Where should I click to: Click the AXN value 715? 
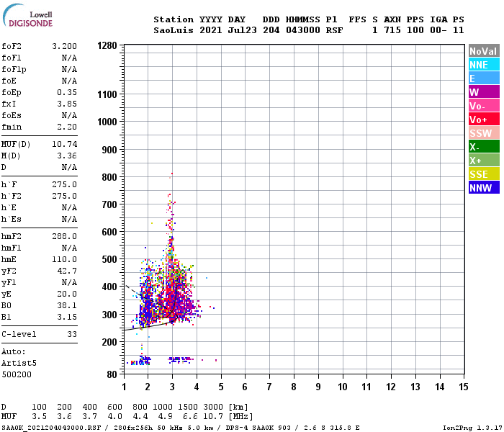coord(392,30)
